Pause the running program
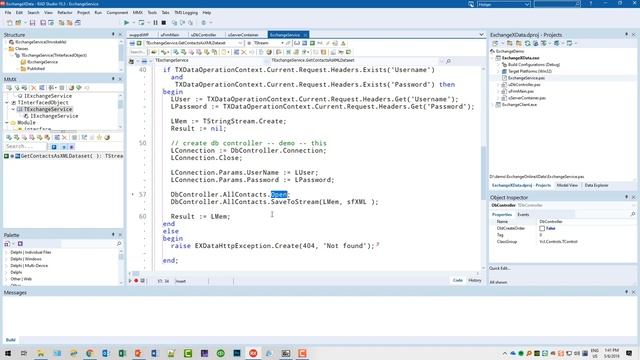The image size is (640, 360). (156, 23)
